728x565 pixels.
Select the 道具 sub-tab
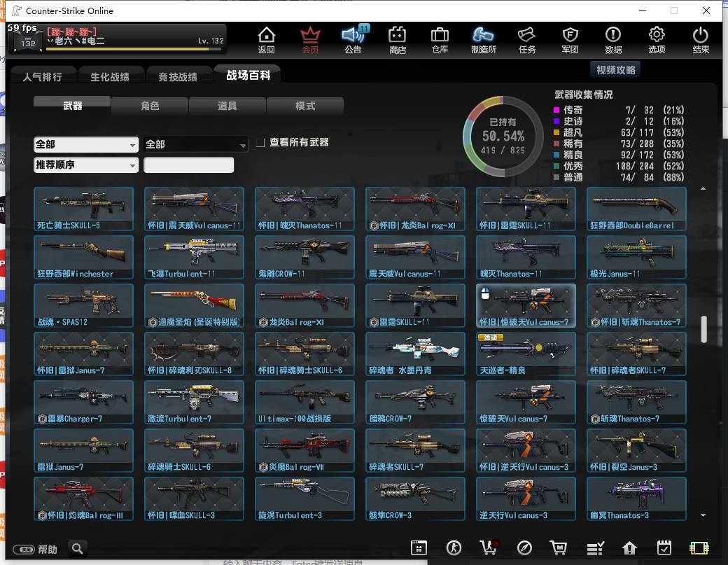coord(227,106)
